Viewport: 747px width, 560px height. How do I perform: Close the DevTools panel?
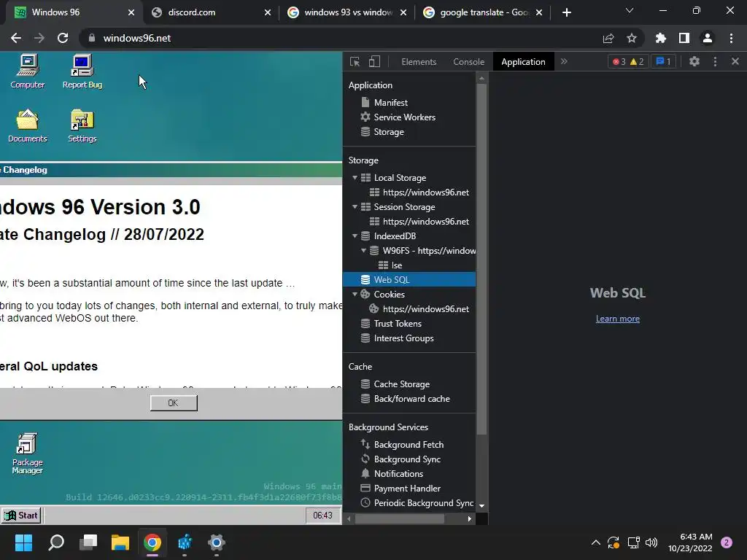click(735, 61)
